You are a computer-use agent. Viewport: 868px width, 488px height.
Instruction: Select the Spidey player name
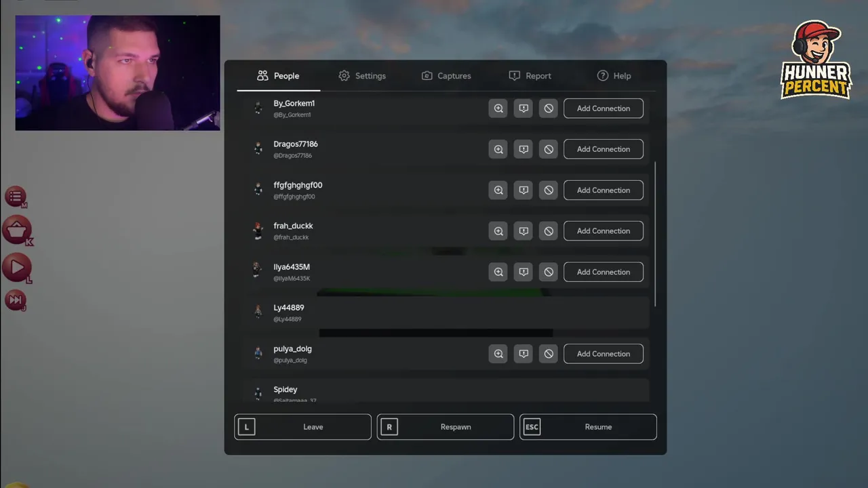point(285,390)
